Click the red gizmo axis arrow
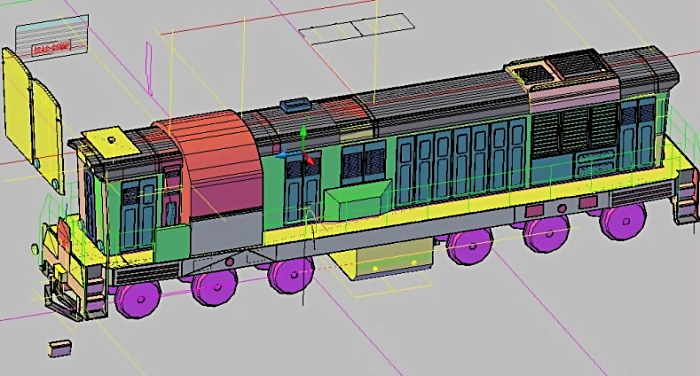700x376 pixels. tap(308, 159)
